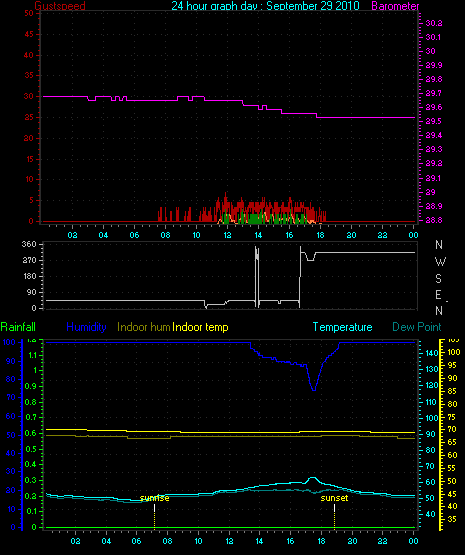The width and height of the screenshot is (465, 555).
Task: Click barometer axis value 29.9
Action: point(434,65)
